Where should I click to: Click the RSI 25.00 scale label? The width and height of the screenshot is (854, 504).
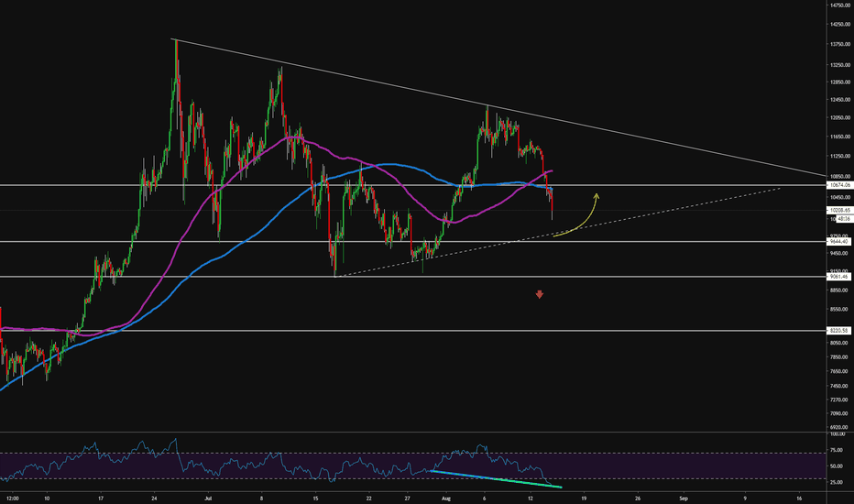(837, 482)
